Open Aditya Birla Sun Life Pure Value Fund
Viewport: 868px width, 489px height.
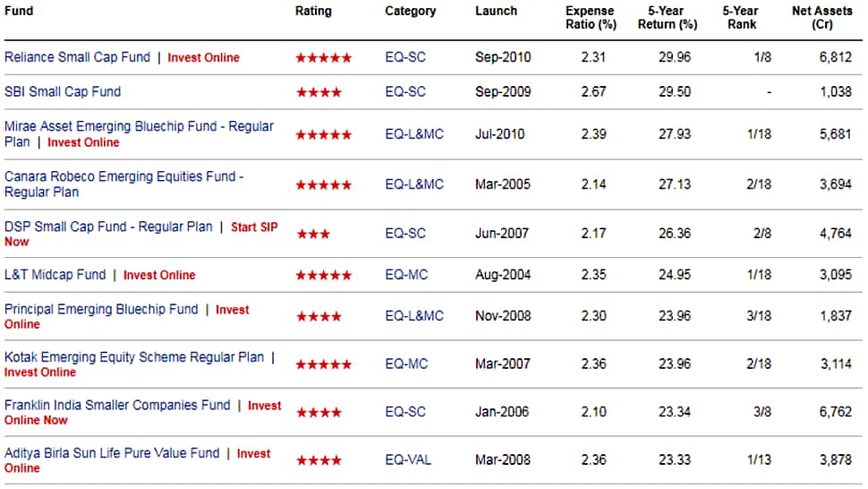[x=112, y=453]
